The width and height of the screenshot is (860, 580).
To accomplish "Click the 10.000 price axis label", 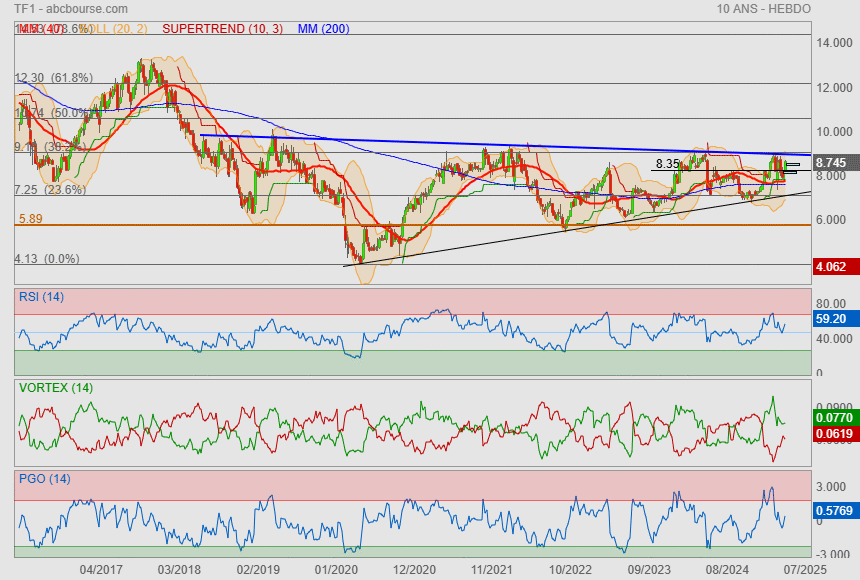I will click(x=834, y=132).
